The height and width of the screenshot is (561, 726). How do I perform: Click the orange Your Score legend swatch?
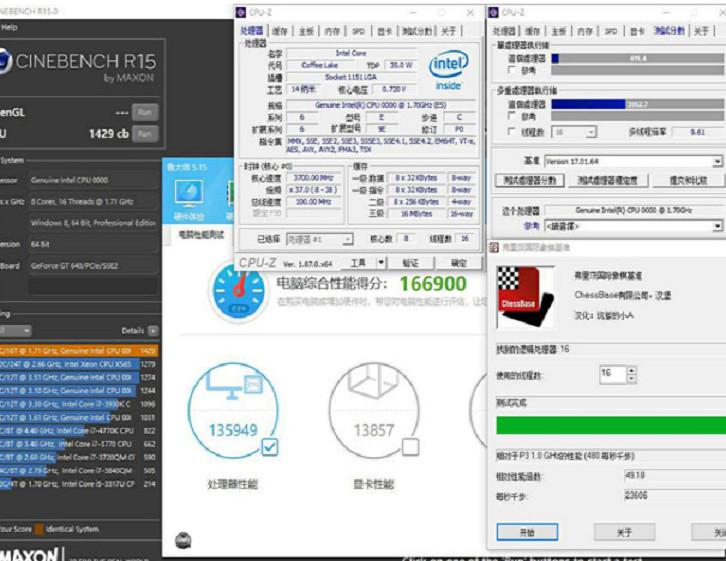[39, 529]
